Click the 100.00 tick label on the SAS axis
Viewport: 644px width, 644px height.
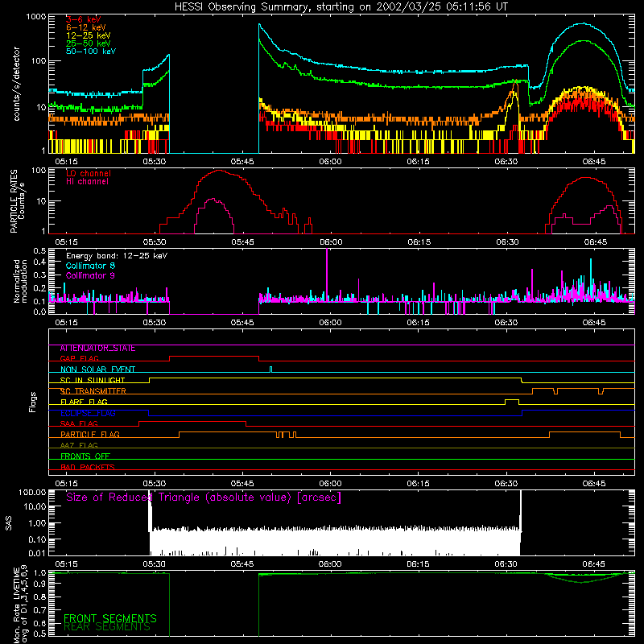[x=32, y=492]
